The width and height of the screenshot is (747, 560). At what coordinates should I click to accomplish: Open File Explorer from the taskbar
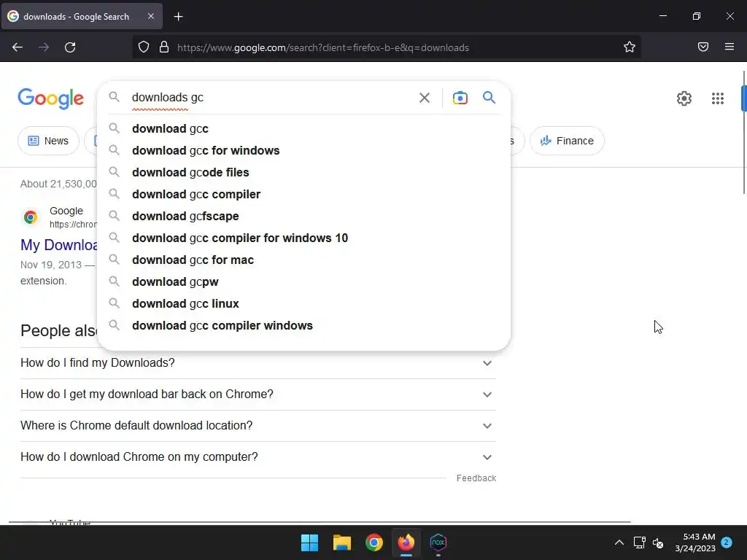[x=342, y=542]
